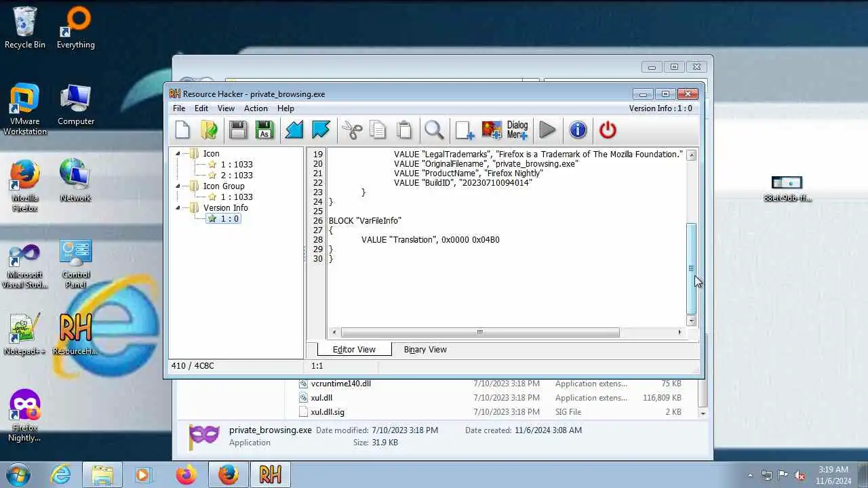The image size is (868, 488).
Task: Click the editor horizontal scrollbar left arrow
Action: click(334, 332)
